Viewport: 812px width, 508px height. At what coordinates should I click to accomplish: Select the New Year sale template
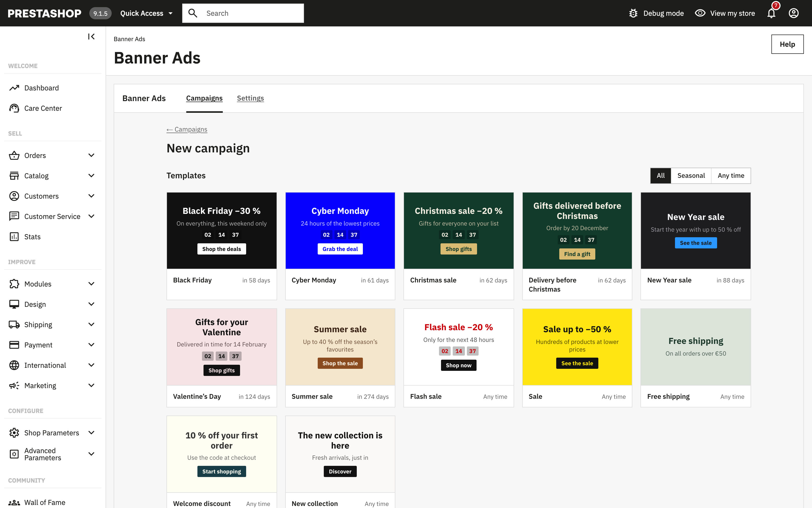[696, 246]
